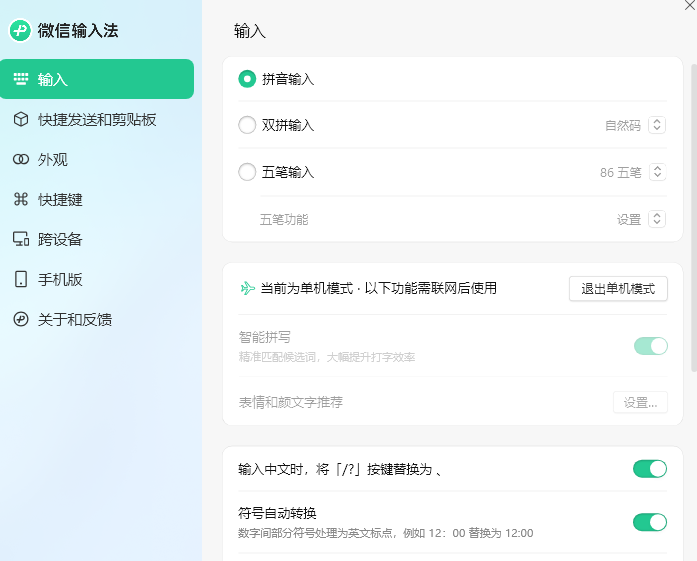This screenshot has width=697, height=561.
Task: Select the 拼音输入 radio button
Action: (247, 79)
